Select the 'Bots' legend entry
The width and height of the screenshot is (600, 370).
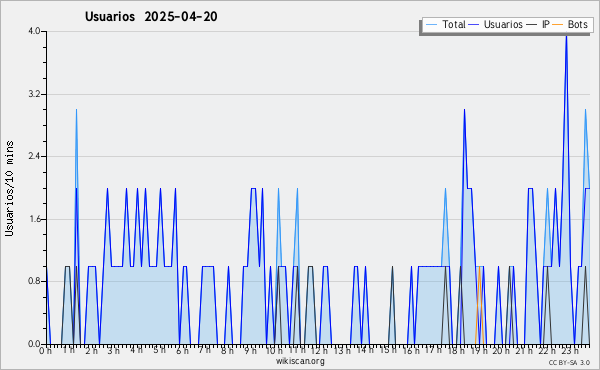[577, 24]
